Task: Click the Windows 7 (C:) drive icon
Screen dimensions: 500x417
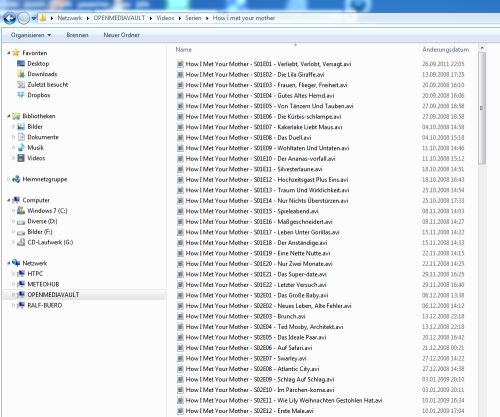Action: 21,211
